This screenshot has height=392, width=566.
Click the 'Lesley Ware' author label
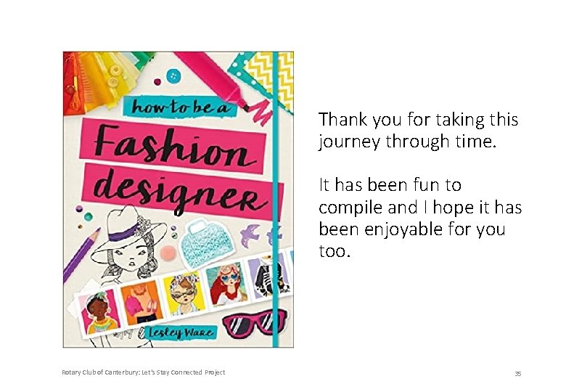coord(180,332)
